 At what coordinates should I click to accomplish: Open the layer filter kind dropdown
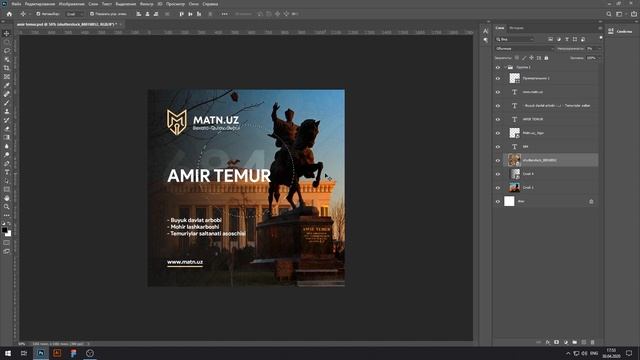pyautogui.click(x=515, y=39)
